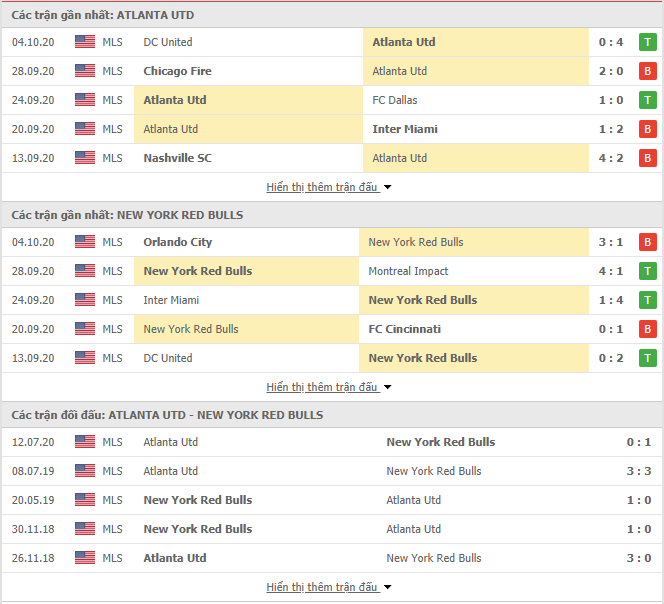Click MLS league label on 30.11.18 row

[112, 529]
